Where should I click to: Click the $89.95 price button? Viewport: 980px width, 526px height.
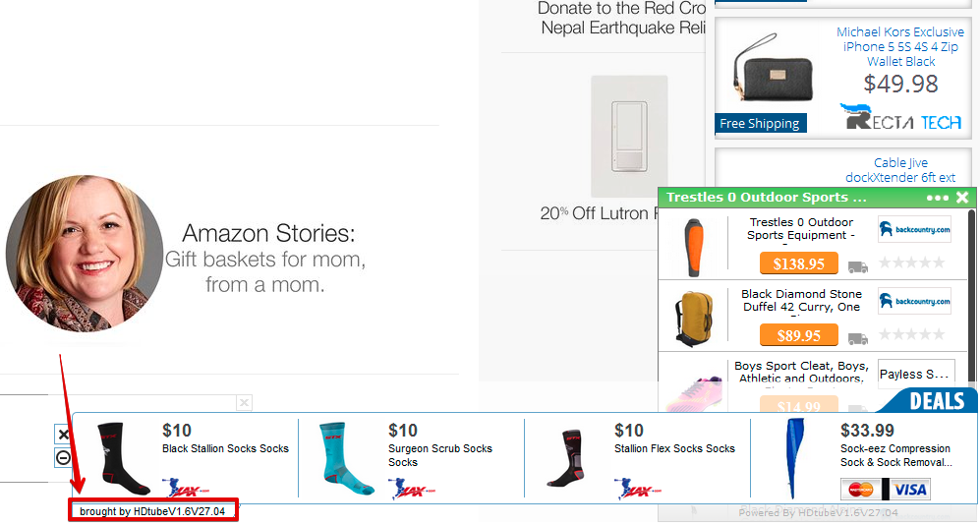coord(798,336)
